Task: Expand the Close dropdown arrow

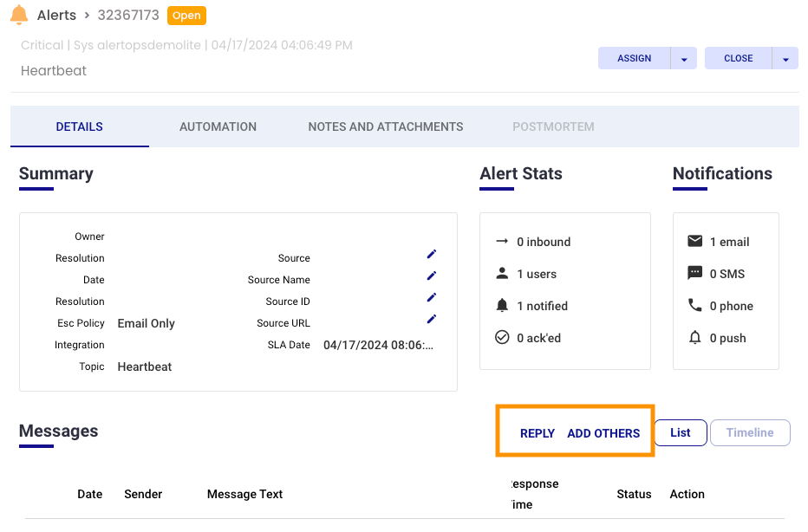Action: tap(785, 59)
